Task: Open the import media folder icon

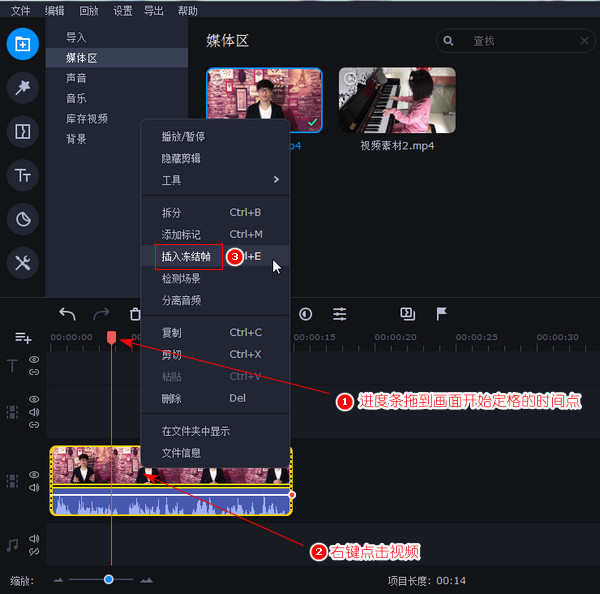Action: click(23, 44)
